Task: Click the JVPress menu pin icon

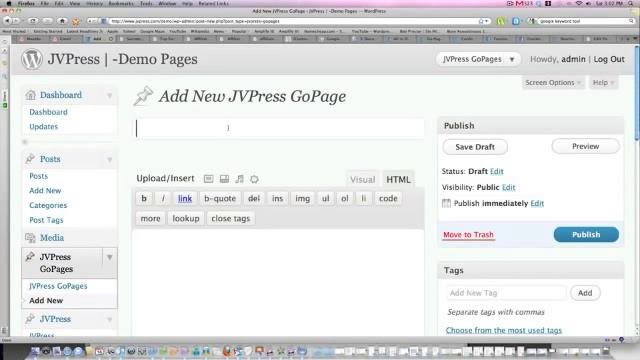Action: [x=30, y=319]
